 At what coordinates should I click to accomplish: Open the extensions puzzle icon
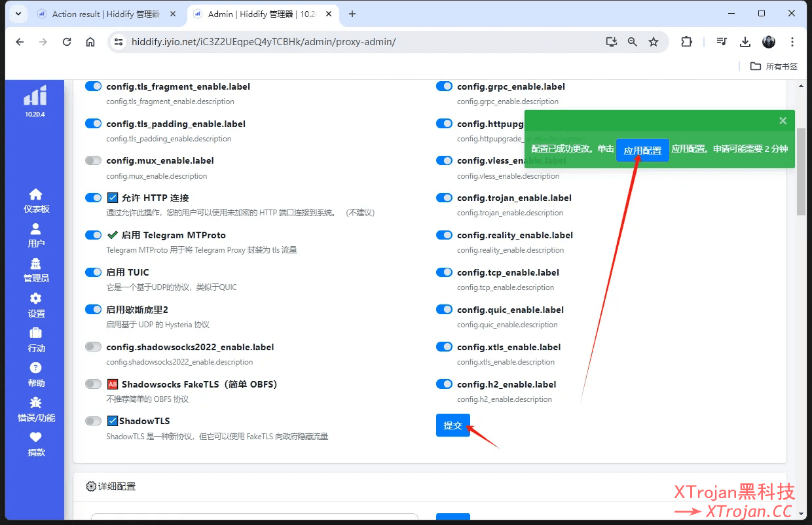[686, 42]
